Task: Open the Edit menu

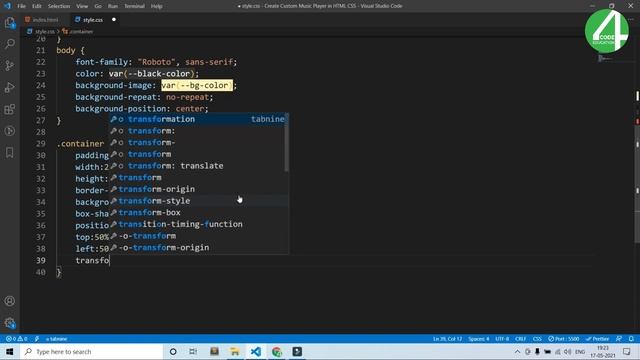Action: [37, 6]
